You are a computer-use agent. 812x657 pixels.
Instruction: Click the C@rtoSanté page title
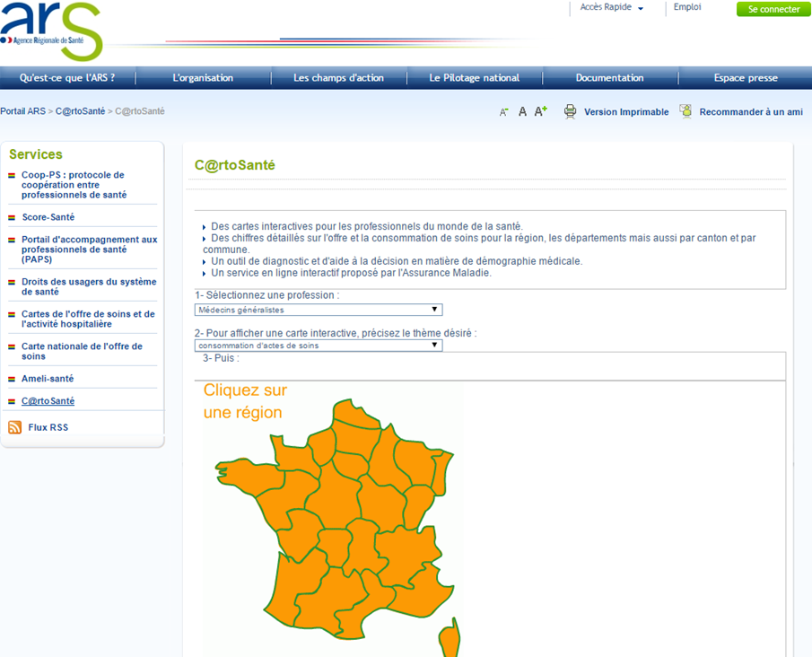click(234, 165)
